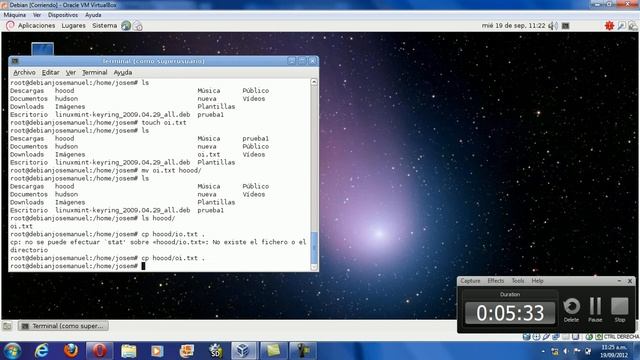Click the red update notifier icon
The width and height of the screenshot is (640, 360).
point(609,26)
